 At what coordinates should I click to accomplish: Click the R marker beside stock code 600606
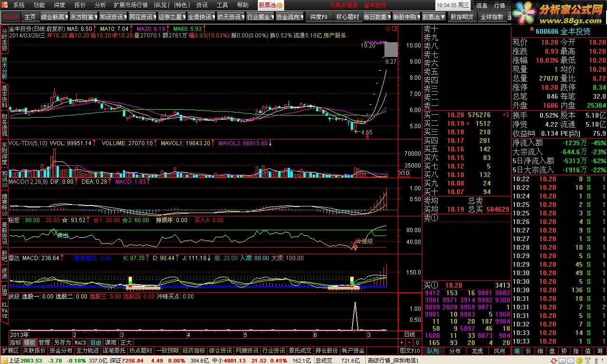point(532,29)
